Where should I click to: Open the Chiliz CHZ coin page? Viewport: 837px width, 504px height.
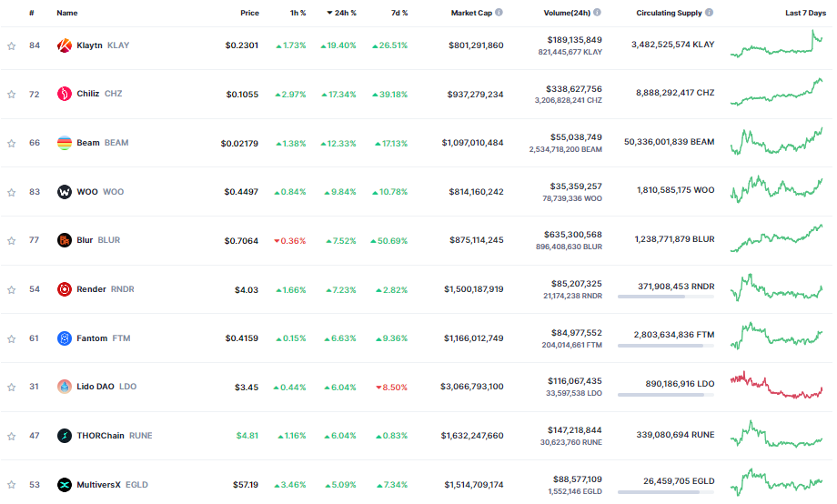click(99, 94)
